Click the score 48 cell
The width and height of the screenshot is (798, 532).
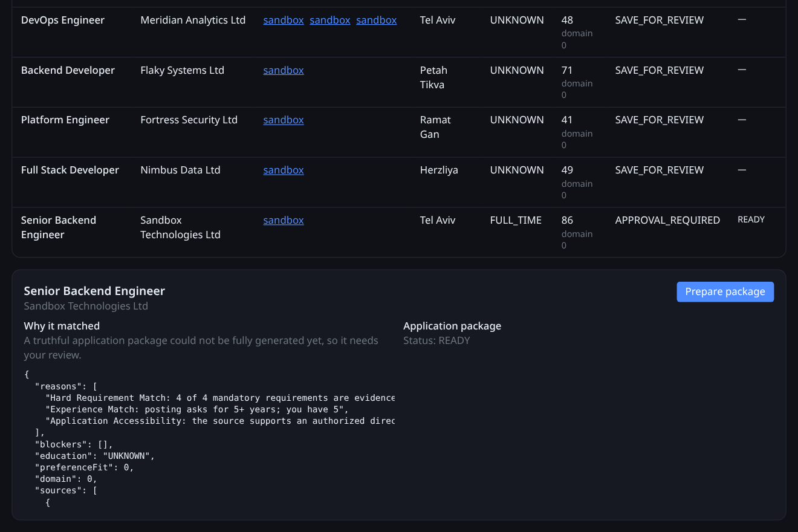[567, 20]
